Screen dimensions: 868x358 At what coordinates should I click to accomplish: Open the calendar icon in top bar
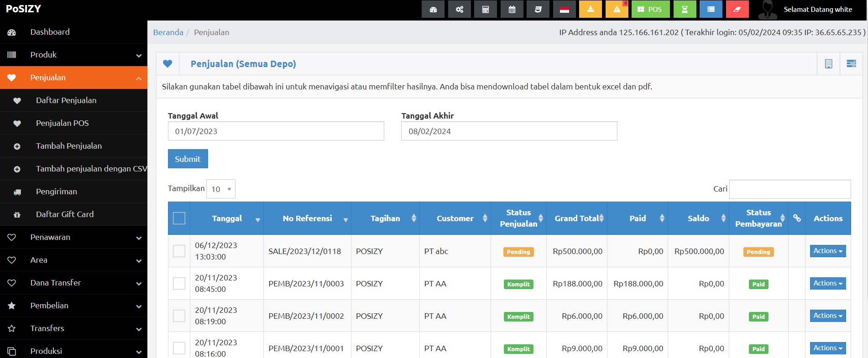[x=512, y=10]
